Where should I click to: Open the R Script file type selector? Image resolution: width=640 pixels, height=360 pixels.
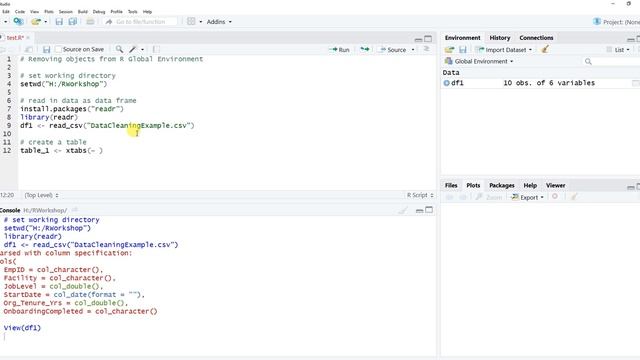420,195
